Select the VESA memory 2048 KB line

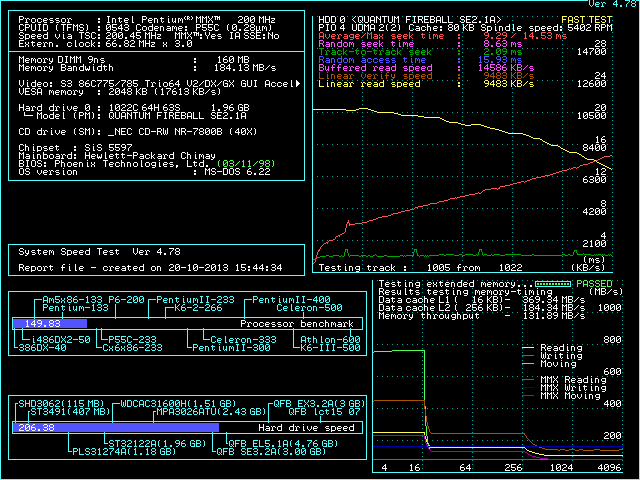(120, 91)
